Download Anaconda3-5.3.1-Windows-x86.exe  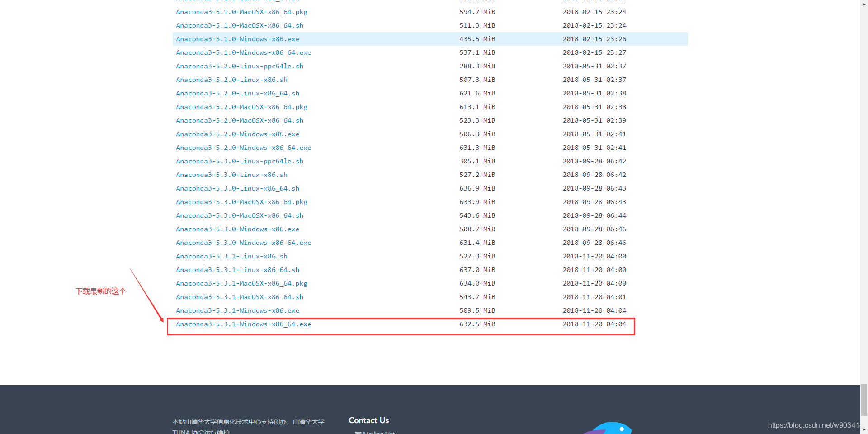[237, 310]
